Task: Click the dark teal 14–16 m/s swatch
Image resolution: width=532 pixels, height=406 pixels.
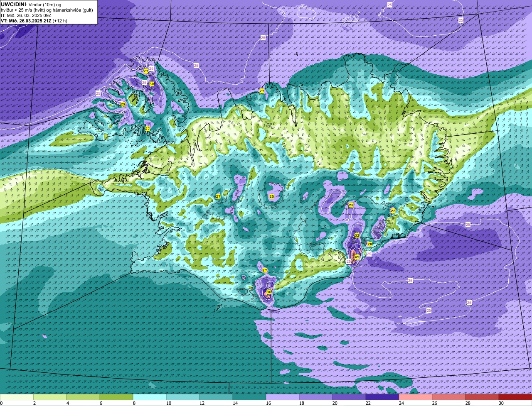Action: [249, 397]
